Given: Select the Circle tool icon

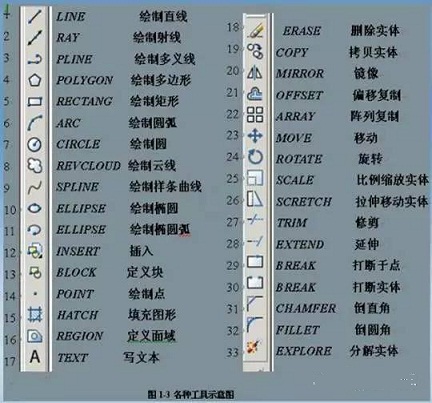Looking at the screenshot, I should [35, 144].
